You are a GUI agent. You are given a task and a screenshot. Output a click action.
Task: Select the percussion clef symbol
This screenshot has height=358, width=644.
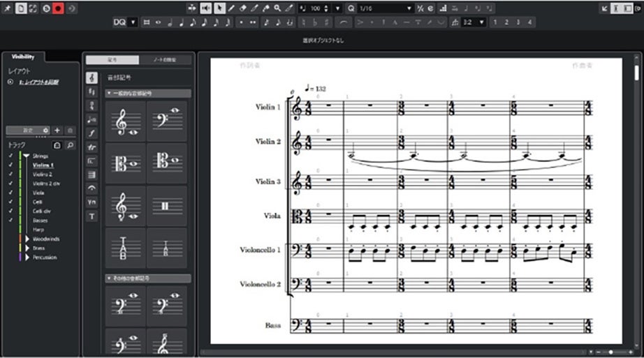click(x=167, y=206)
